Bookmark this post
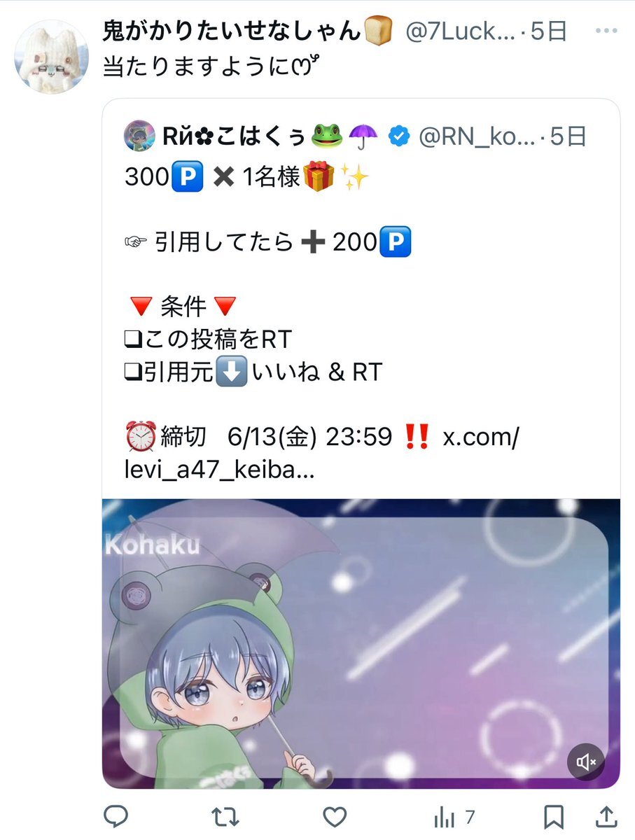The image size is (635, 840). [x=554, y=815]
